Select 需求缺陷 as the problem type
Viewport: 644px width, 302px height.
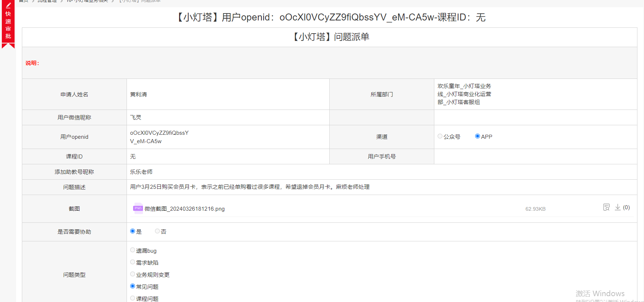(133, 262)
